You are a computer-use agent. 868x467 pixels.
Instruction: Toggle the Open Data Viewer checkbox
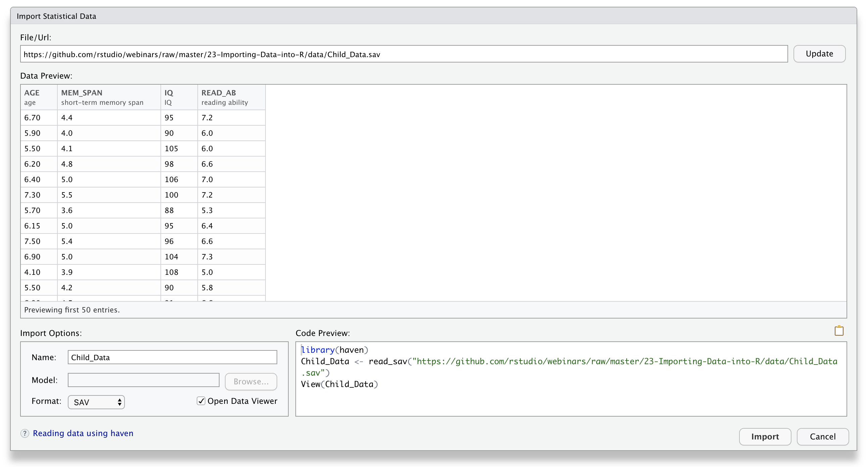point(201,401)
